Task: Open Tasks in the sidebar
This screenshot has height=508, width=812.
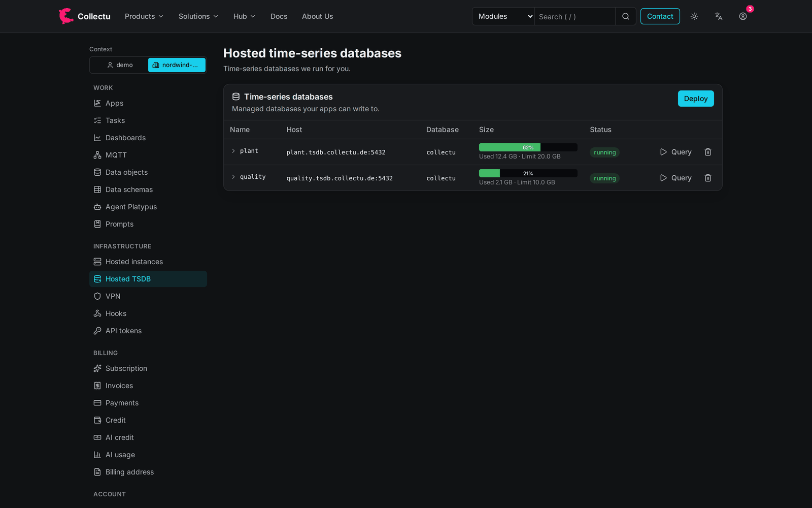Action: point(148,120)
